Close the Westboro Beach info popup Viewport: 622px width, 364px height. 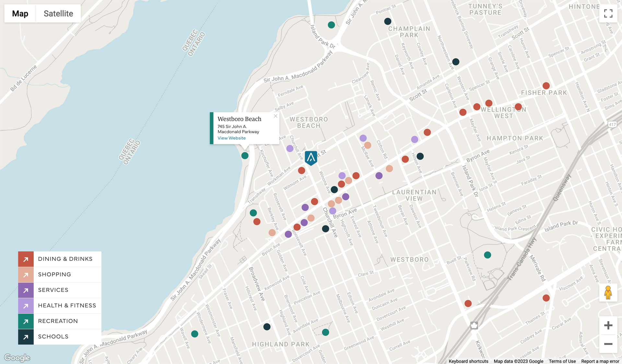click(x=275, y=116)
